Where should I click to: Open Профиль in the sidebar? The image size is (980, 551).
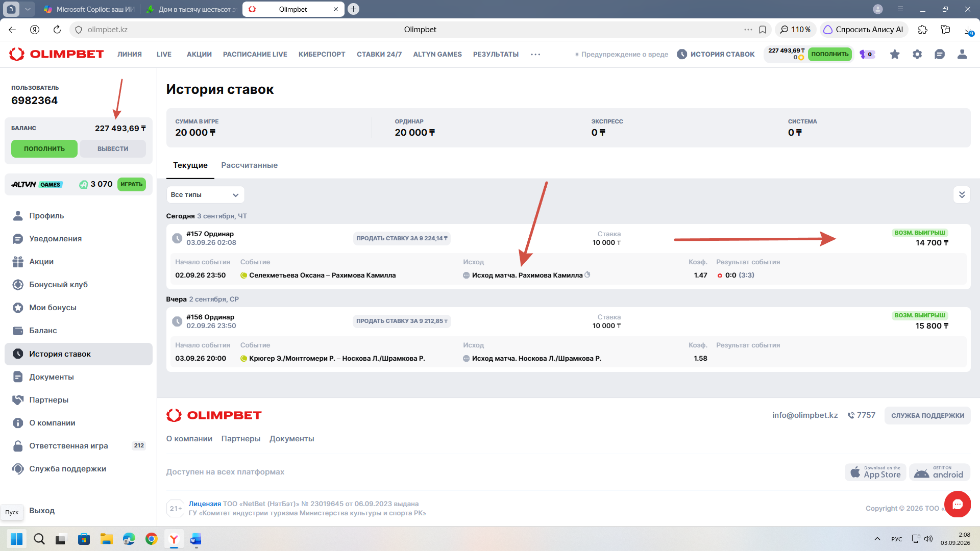[46, 216]
